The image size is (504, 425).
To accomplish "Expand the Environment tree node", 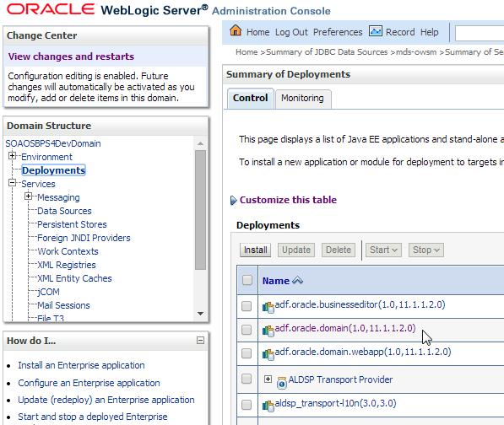I will tap(12, 156).
